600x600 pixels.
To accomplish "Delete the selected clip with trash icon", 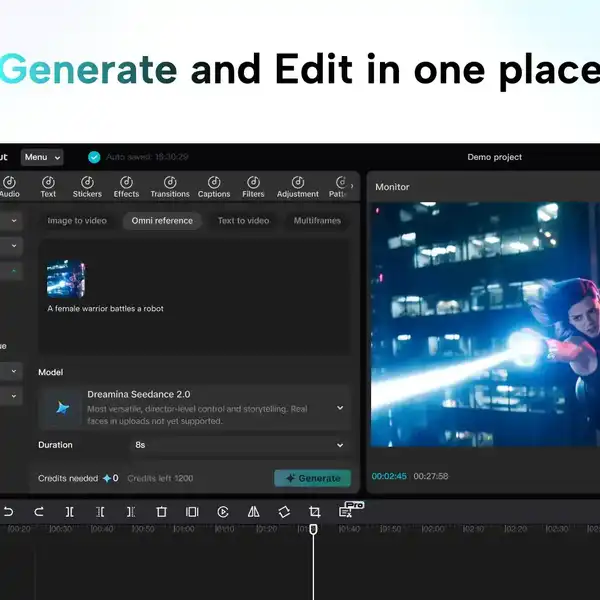I will pos(161,511).
